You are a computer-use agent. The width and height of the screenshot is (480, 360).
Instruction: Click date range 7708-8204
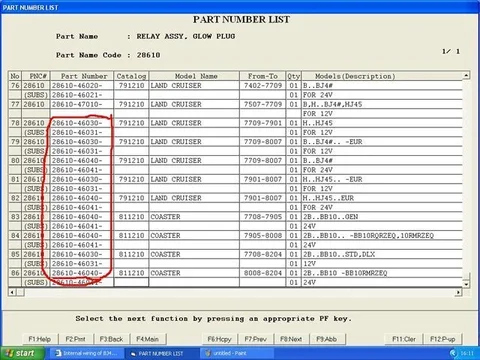[x=263, y=254]
